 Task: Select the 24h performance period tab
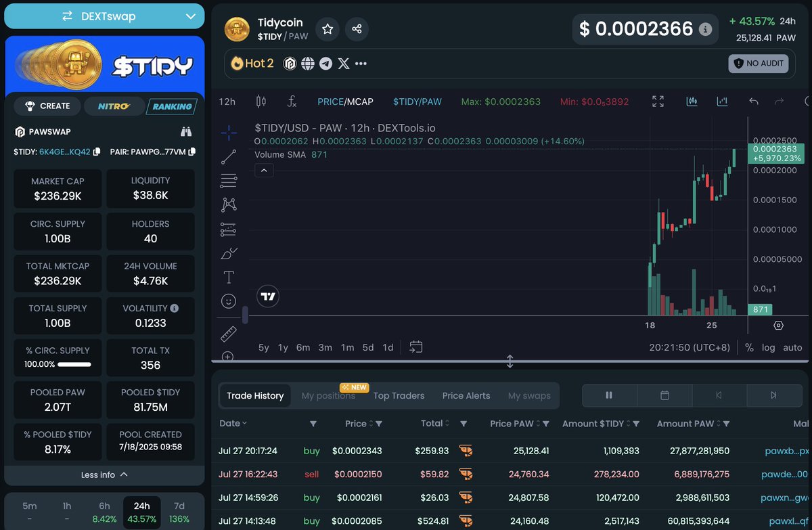[x=142, y=512]
